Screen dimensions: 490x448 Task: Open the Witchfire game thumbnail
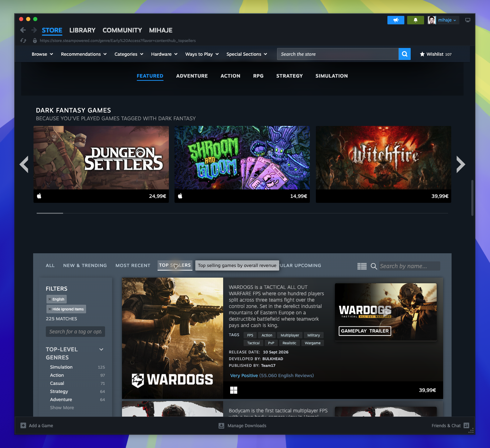[384, 158]
